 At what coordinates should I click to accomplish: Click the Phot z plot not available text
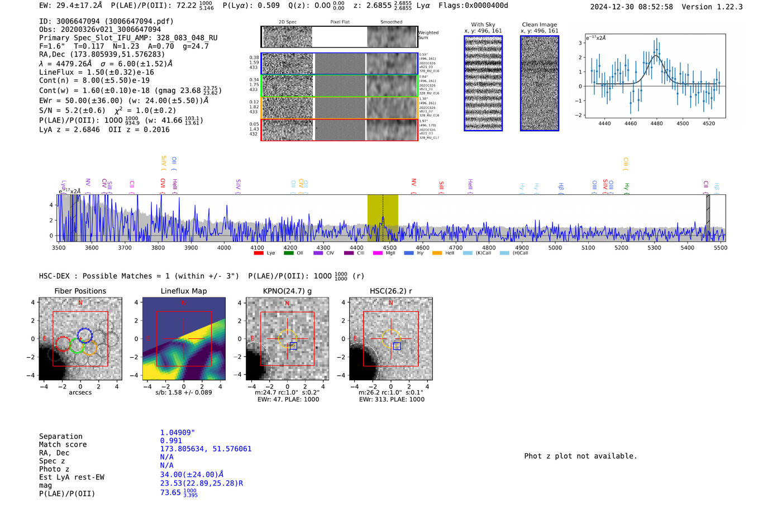click(x=580, y=456)
